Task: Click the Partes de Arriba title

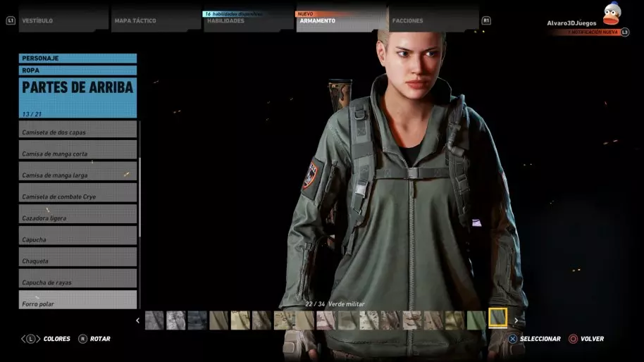Action: click(78, 87)
